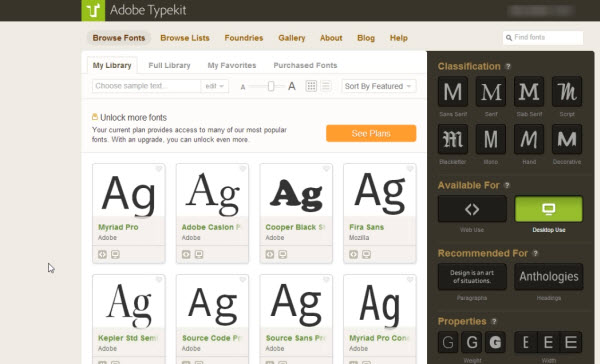Screen dimensions: 600x364
Task: Open Properties help question mark
Action: tap(494, 322)
